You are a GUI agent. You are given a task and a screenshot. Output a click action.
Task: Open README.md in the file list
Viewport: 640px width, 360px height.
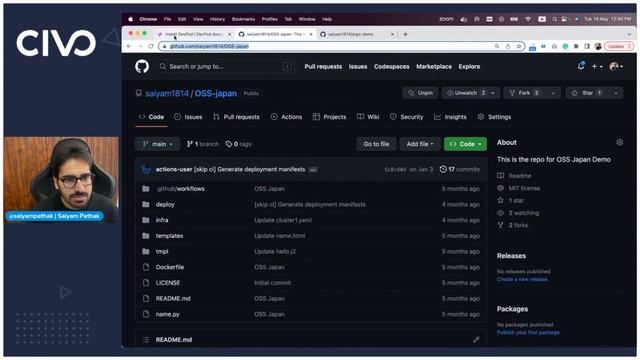[x=173, y=298]
